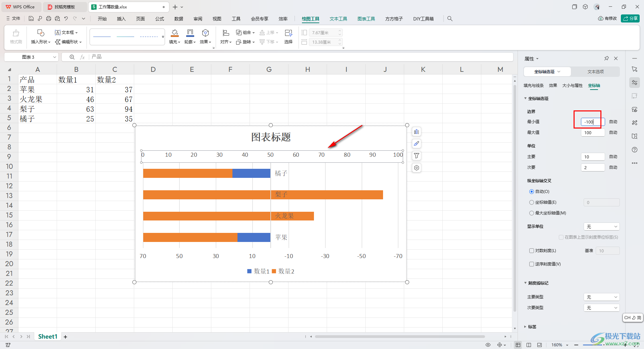The image size is (644, 349).
Task: Close the Properties panel
Action: [616, 58]
